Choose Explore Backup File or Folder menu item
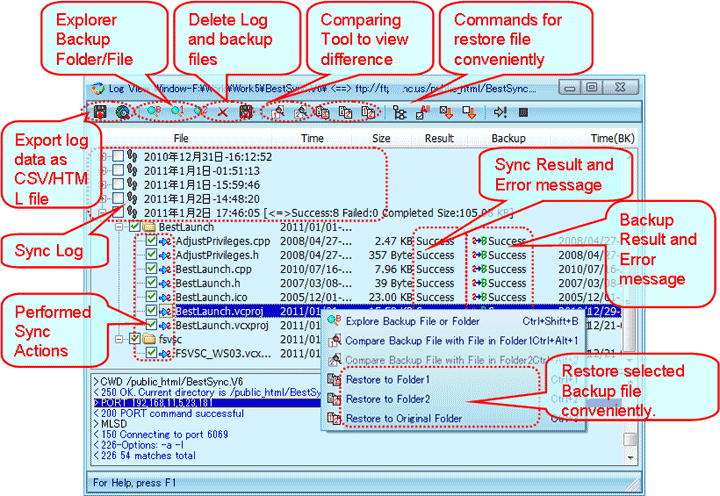 pyautogui.click(x=453, y=321)
